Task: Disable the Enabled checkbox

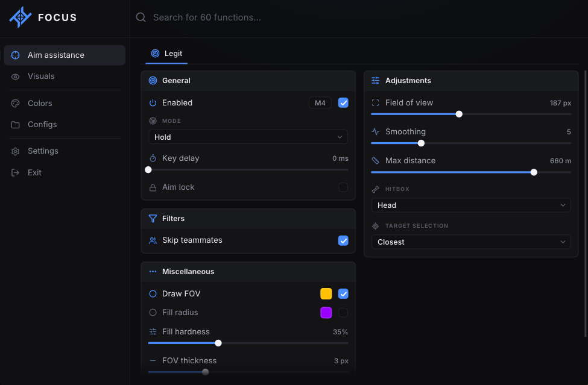Action: click(x=343, y=102)
